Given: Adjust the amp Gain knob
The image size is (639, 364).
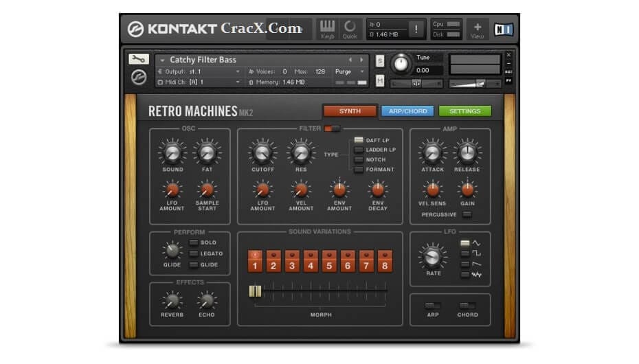Looking at the screenshot, I should [x=467, y=190].
